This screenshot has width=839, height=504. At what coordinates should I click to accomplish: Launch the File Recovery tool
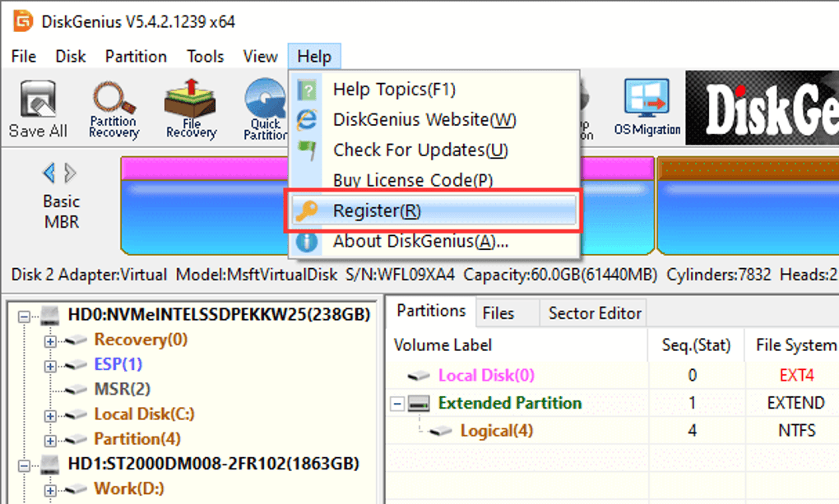click(x=191, y=109)
